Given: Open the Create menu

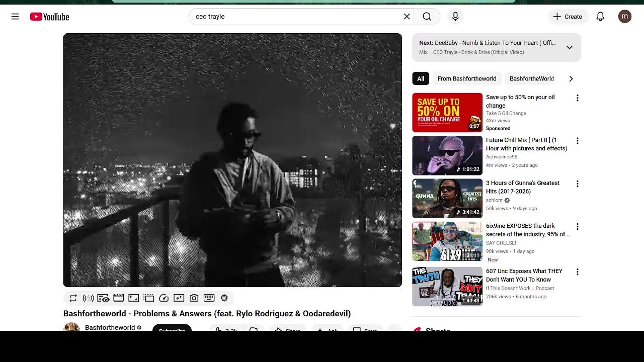Looking at the screenshot, I should (x=568, y=17).
